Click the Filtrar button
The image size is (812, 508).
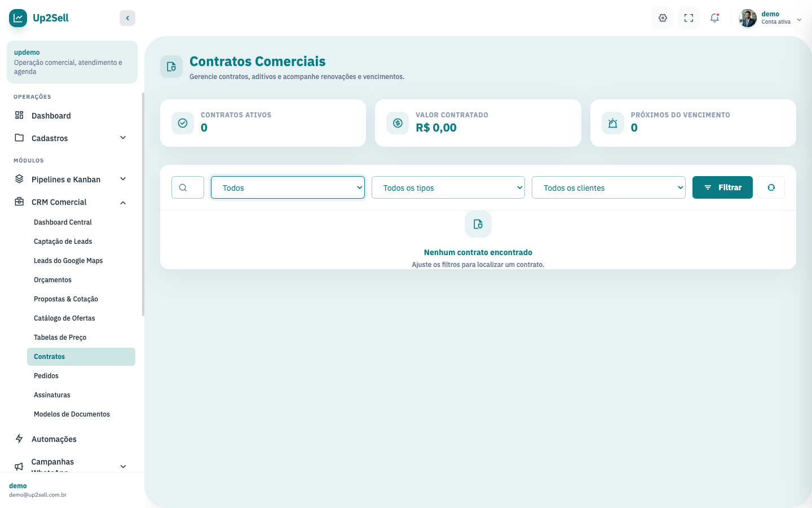click(722, 187)
